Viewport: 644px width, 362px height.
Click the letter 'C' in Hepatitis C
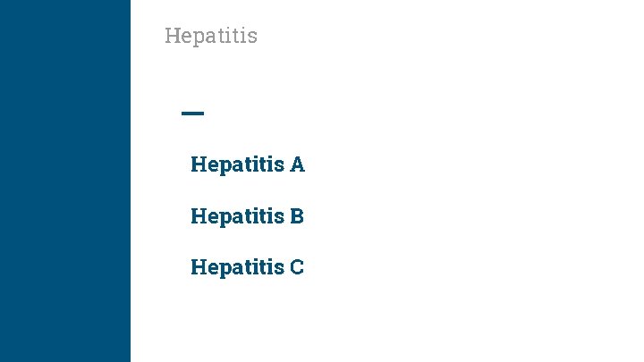click(297, 267)
